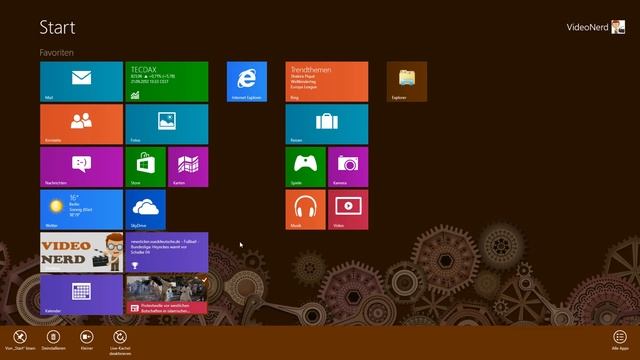Open the sport tile with trophy icon
The image size is (640, 360).
coord(167,252)
